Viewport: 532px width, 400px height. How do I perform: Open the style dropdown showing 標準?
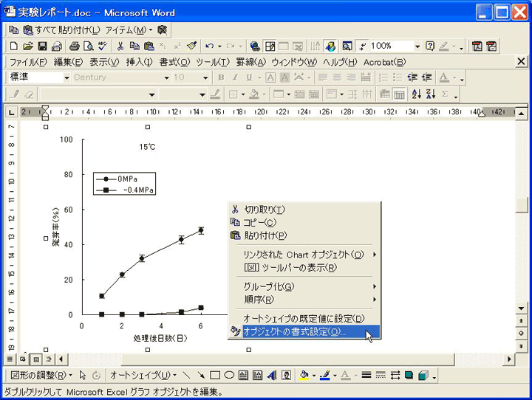click(x=66, y=77)
